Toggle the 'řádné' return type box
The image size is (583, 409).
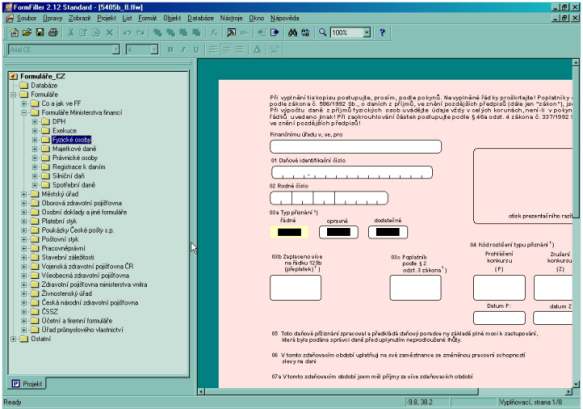(289, 232)
